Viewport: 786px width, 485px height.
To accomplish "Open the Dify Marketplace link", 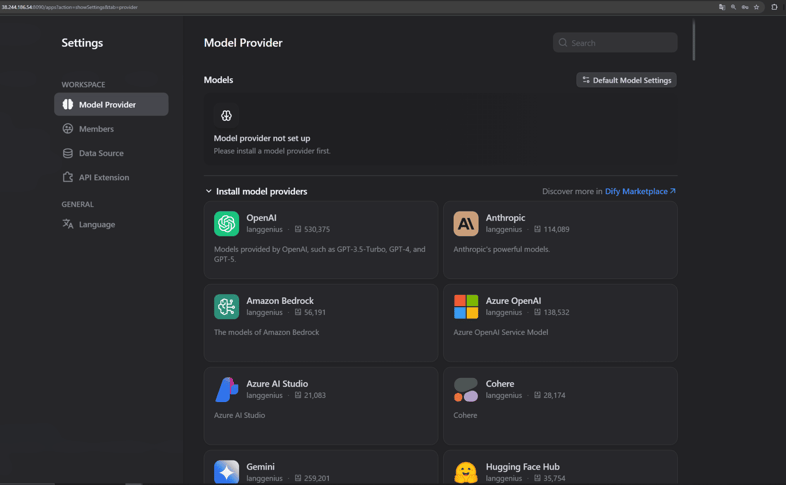I will (x=636, y=191).
